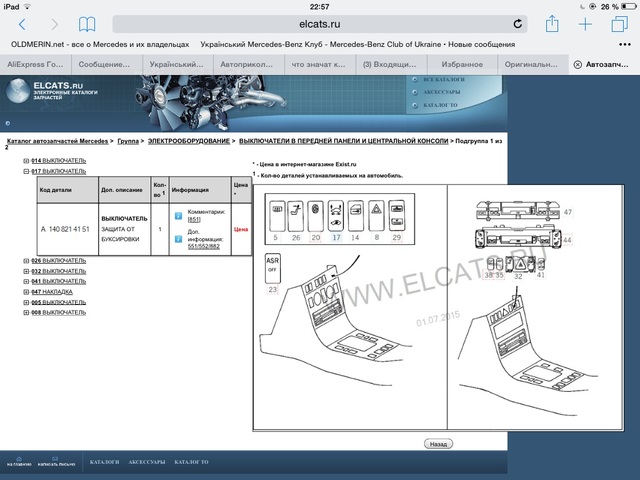Select switch 14 in diagram
This screenshot has width=640, height=480.
click(x=356, y=216)
